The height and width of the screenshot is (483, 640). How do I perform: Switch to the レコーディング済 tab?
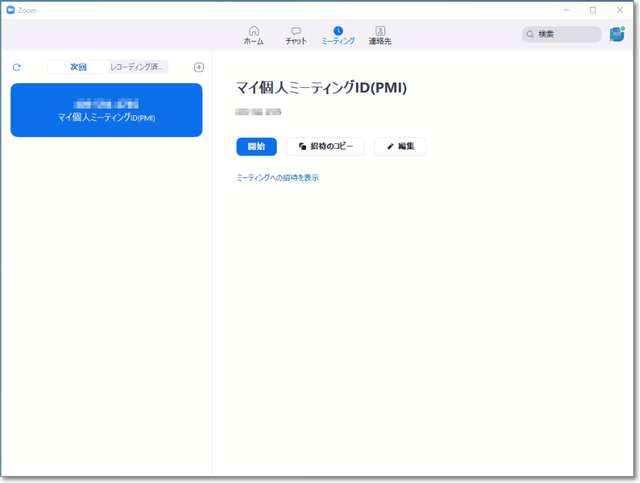point(138,67)
